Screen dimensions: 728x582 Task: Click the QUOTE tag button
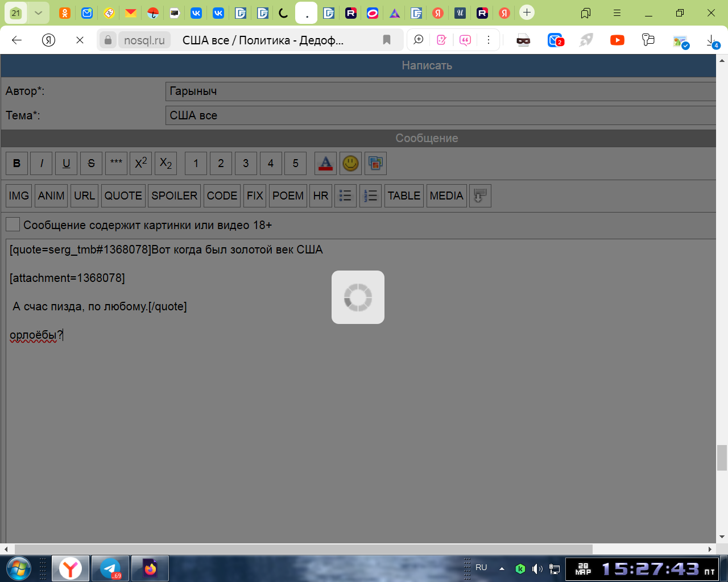123,196
